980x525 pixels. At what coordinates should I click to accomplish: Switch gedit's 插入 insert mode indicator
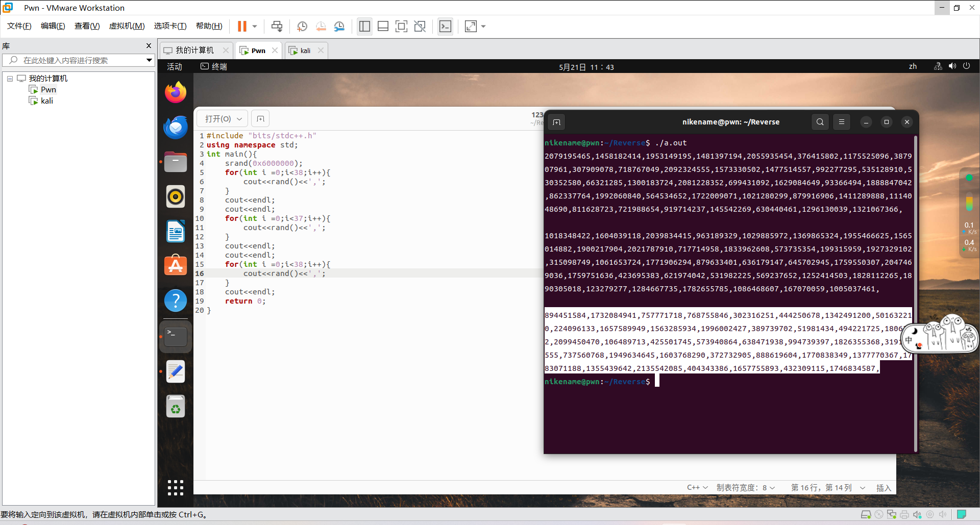click(x=884, y=488)
